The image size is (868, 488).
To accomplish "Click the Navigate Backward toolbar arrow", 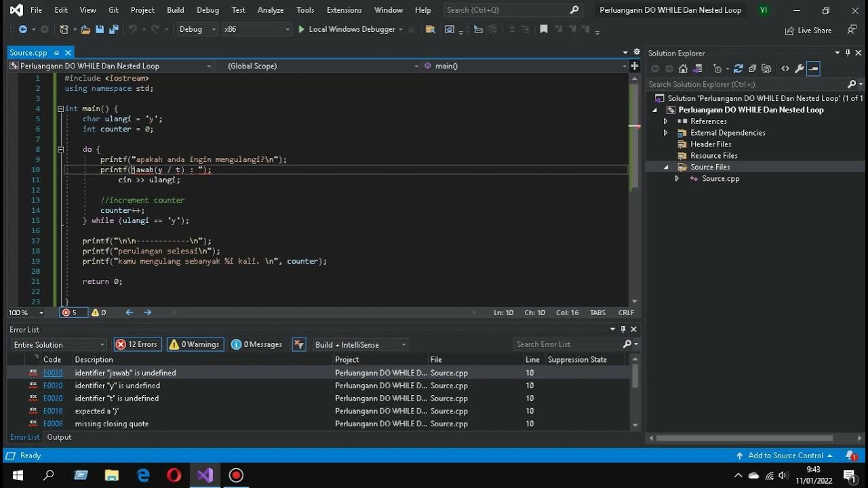I will click(23, 29).
